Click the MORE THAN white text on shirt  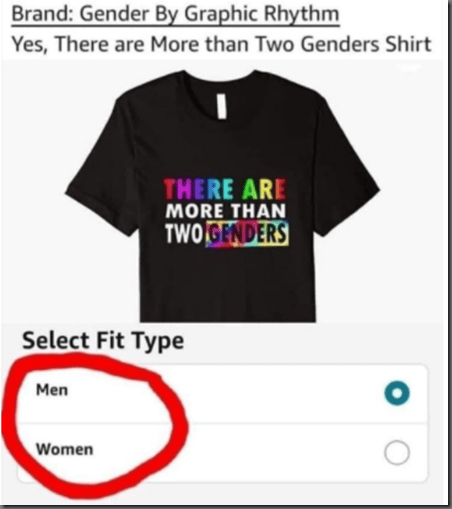[x=226, y=211]
